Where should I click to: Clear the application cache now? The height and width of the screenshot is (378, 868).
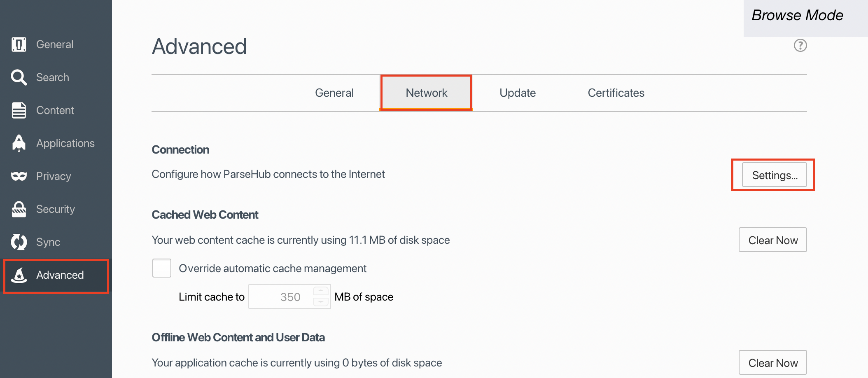[772, 362]
